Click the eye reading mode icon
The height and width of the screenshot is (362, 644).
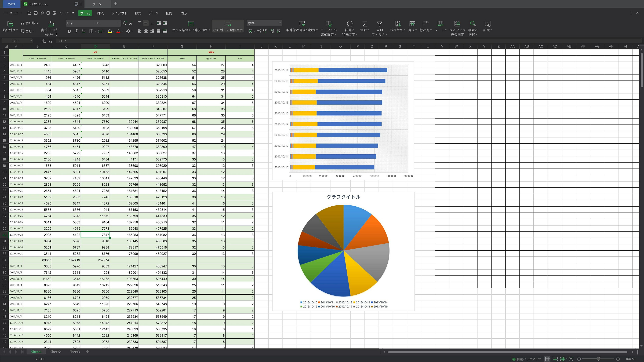(x=571, y=359)
